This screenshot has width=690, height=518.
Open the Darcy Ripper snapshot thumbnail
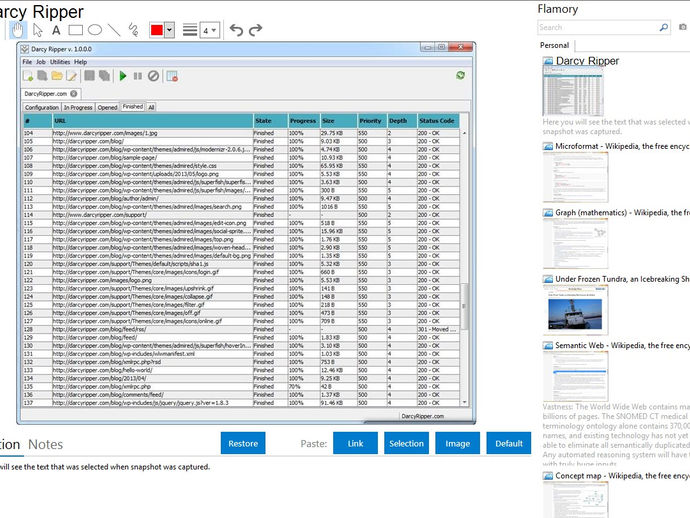point(573,91)
